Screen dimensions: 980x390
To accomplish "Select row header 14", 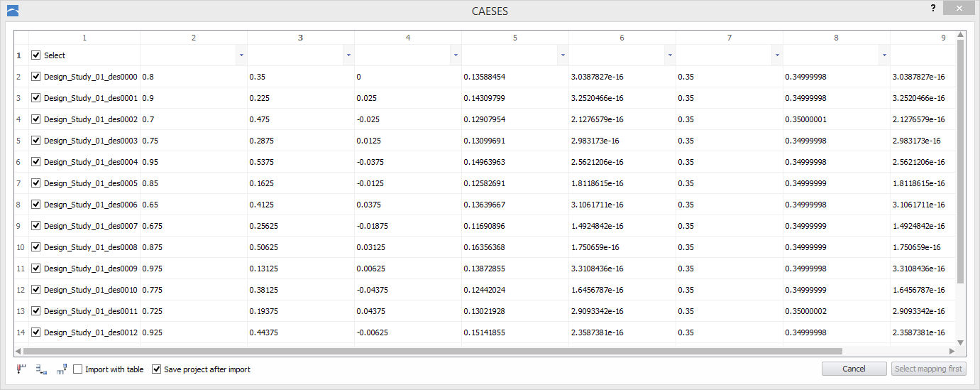I will [21, 332].
